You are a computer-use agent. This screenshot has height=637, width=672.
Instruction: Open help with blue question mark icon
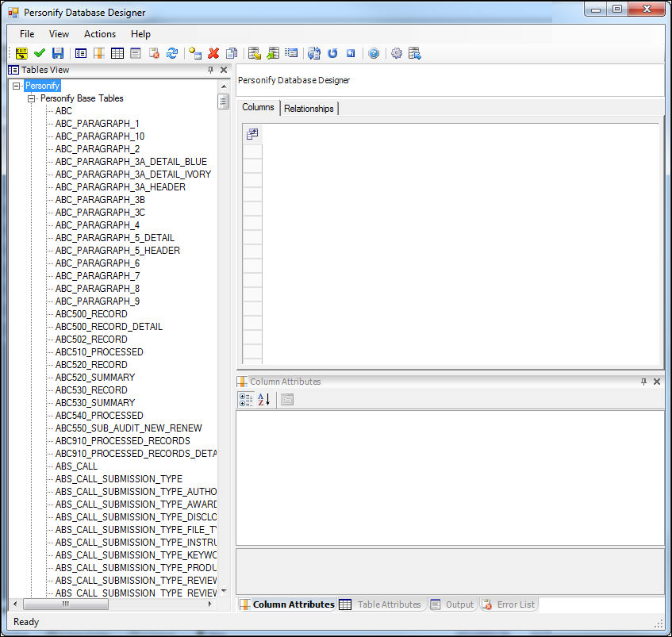(374, 53)
